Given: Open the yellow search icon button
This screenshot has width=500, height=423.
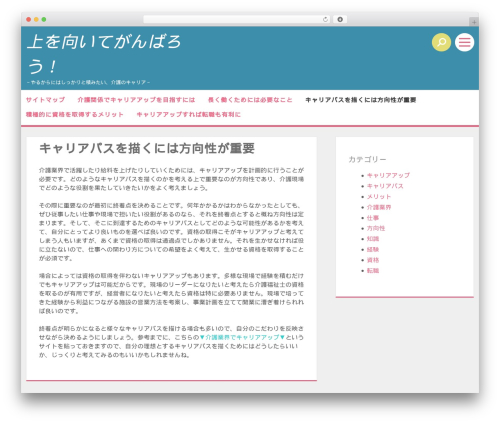Looking at the screenshot, I should coord(441,42).
